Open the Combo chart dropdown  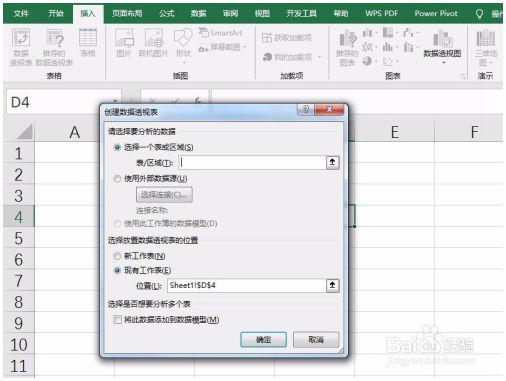point(411,47)
